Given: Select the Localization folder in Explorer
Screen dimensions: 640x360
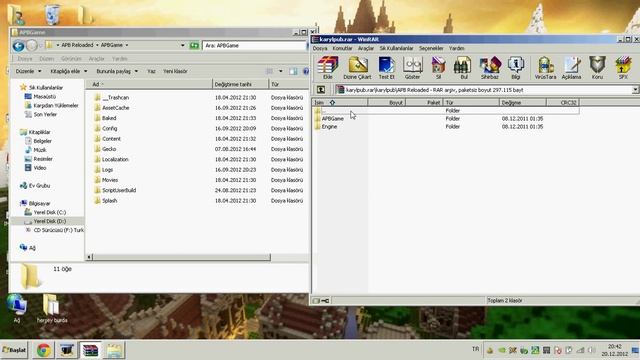Looking at the screenshot, I should pos(115,159).
